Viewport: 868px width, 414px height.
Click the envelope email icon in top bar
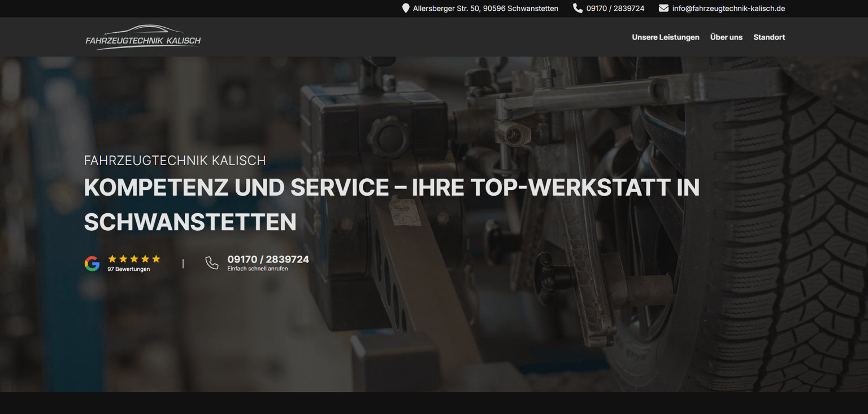click(x=663, y=8)
